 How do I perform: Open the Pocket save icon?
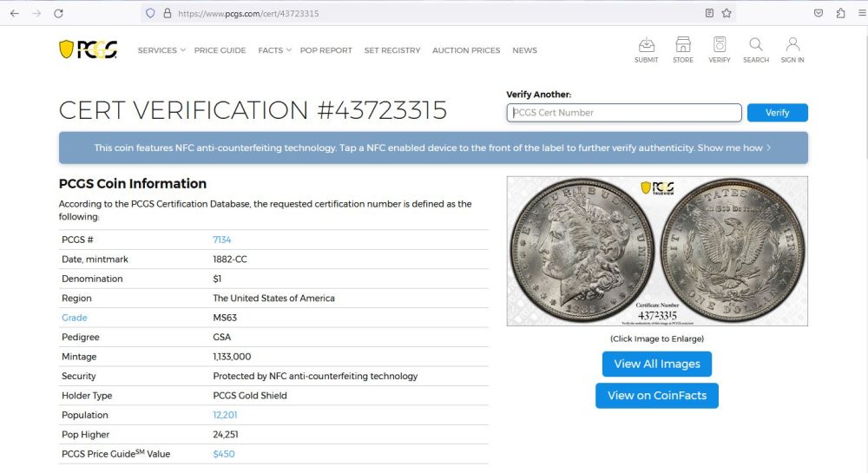click(819, 13)
